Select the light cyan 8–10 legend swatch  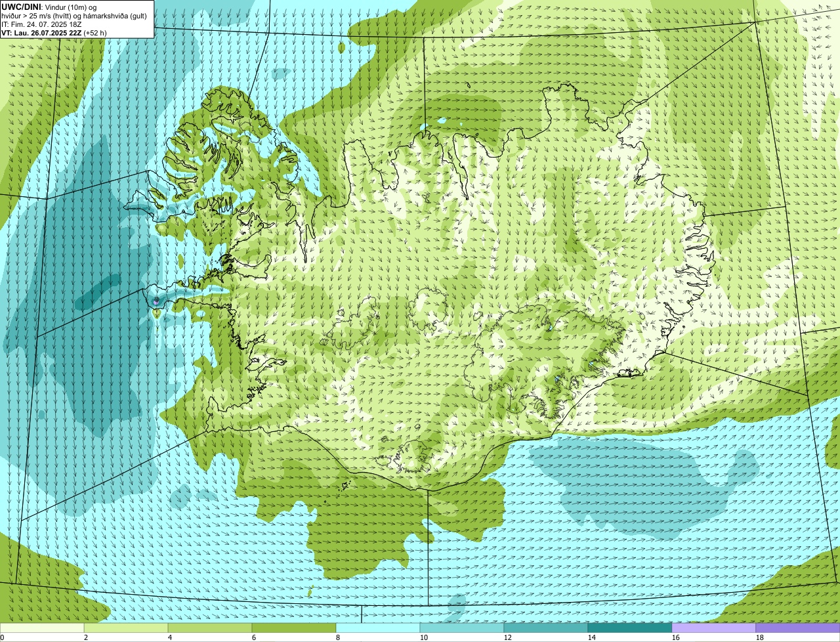click(378, 628)
